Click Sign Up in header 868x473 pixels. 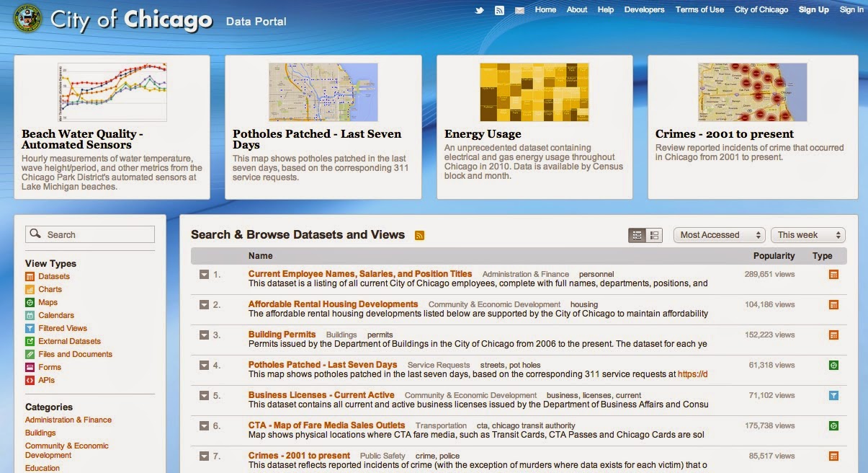coord(813,9)
